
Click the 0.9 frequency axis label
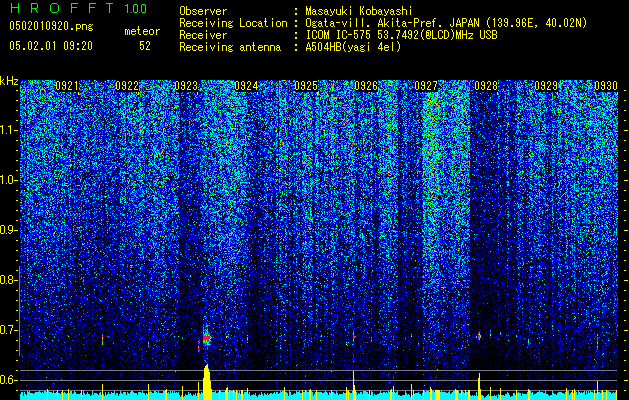point(9,230)
